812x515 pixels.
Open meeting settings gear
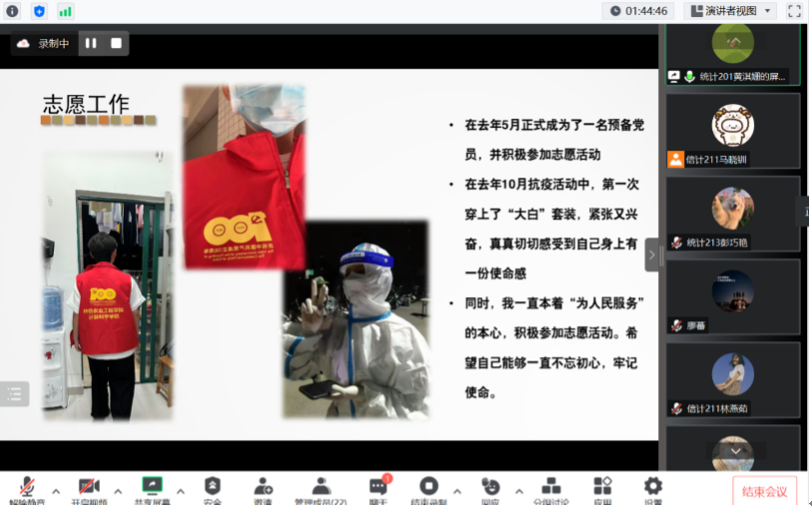click(652, 488)
